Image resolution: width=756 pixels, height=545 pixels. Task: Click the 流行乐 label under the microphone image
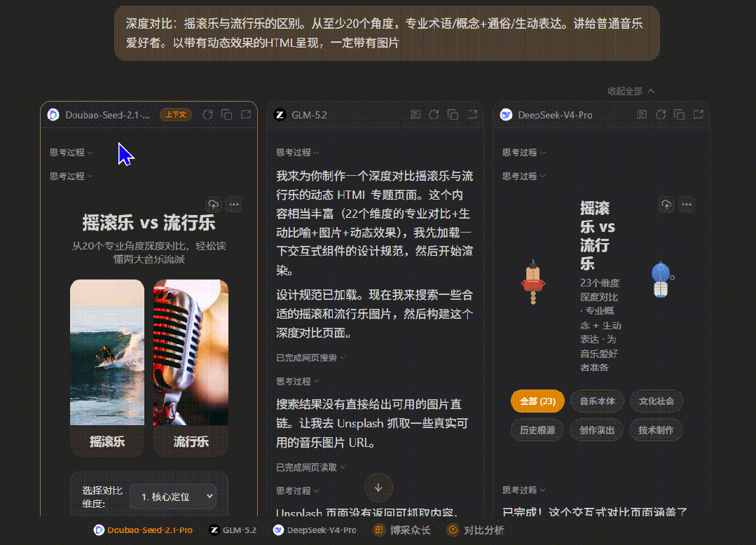pos(191,441)
